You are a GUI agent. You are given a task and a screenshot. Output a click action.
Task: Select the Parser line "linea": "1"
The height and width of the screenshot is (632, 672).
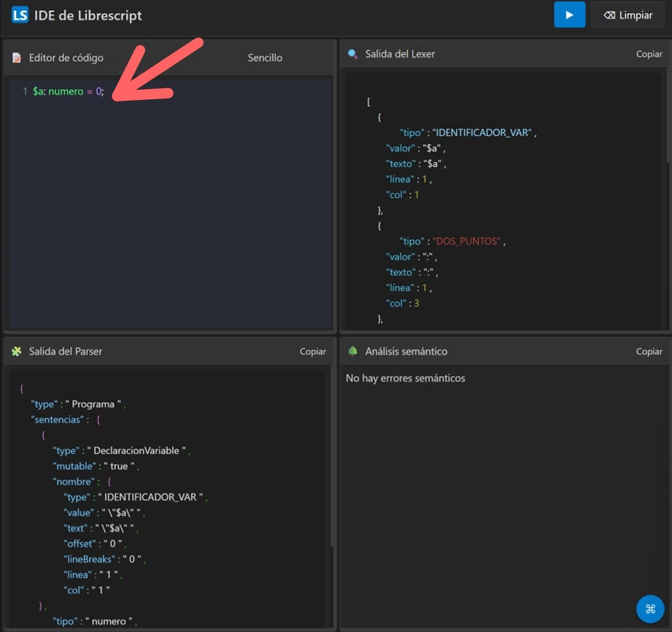click(93, 574)
